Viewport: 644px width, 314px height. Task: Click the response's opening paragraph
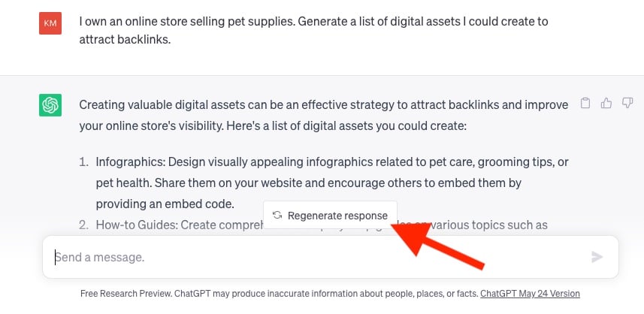(x=323, y=115)
